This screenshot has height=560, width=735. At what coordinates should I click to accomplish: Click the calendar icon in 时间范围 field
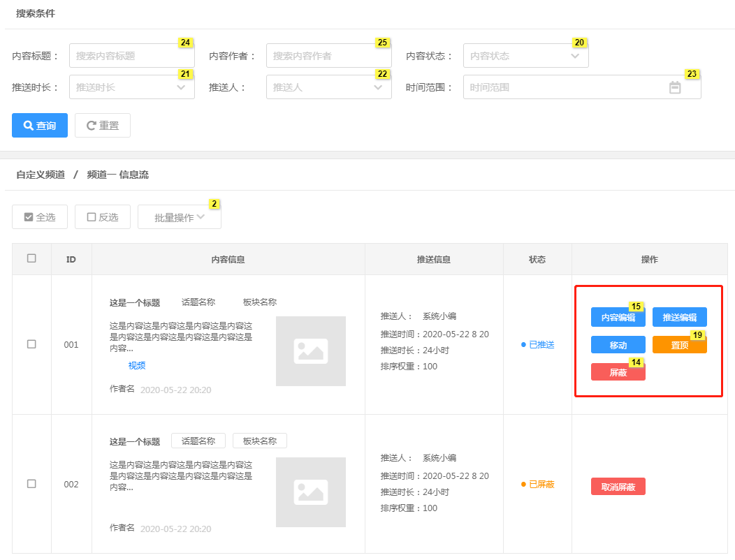pos(674,87)
